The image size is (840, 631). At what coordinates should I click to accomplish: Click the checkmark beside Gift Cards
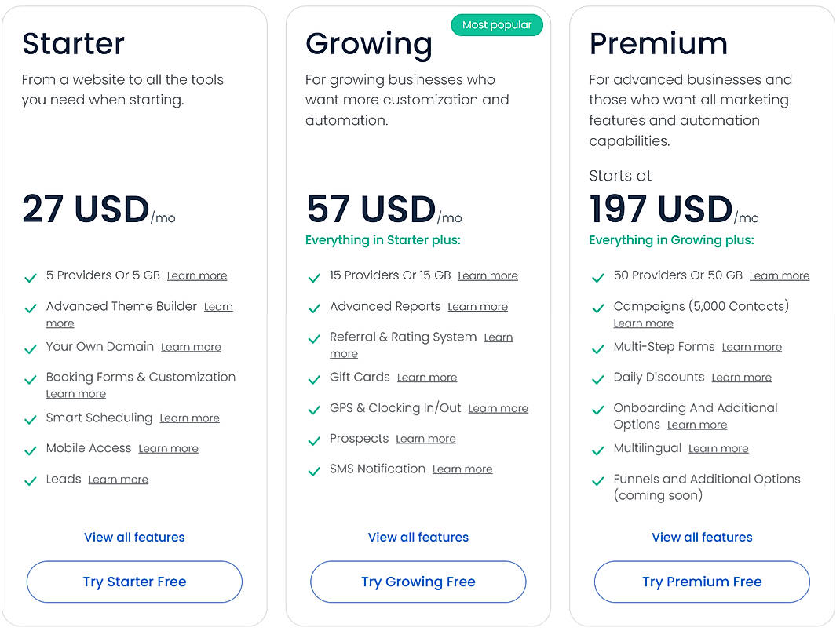[x=314, y=378]
